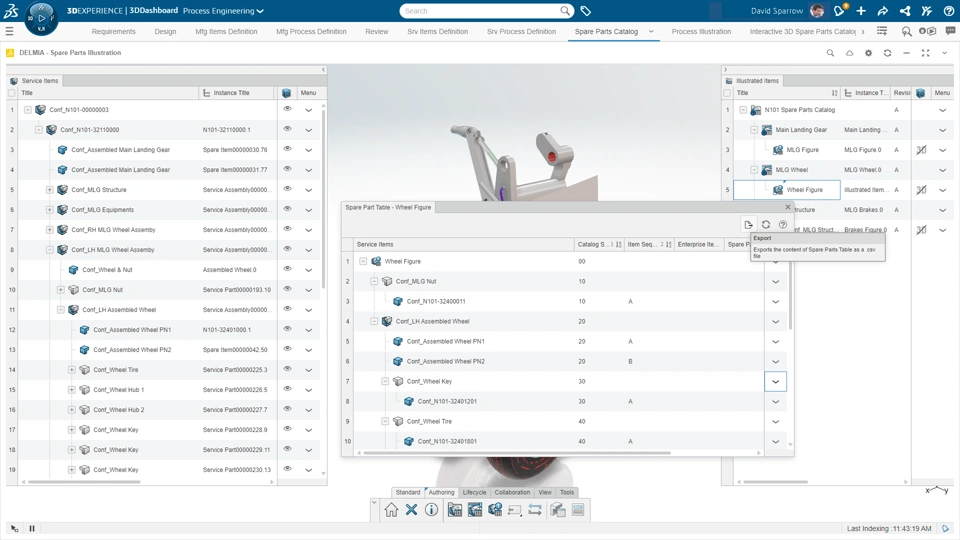Screen dimensions: 960x540
Task: Expand Conf_MLG Structure tree node
Action: click(50, 190)
